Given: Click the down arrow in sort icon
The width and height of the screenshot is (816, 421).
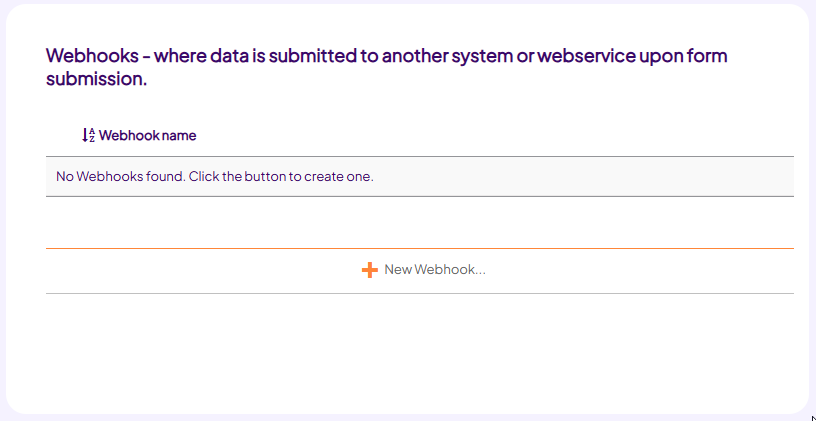Looking at the screenshot, I should click(85, 135).
